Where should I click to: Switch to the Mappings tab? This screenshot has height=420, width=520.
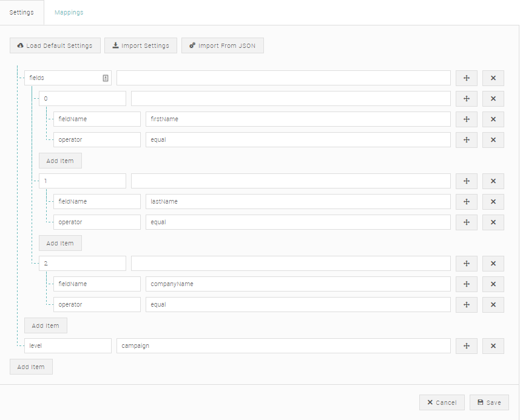pos(69,12)
